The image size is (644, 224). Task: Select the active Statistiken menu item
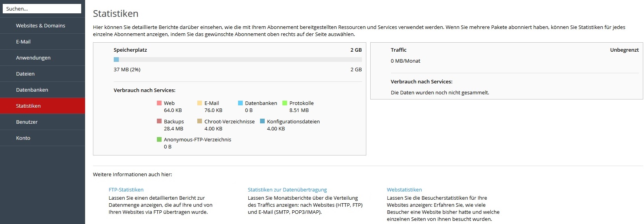click(x=42, y=106)
